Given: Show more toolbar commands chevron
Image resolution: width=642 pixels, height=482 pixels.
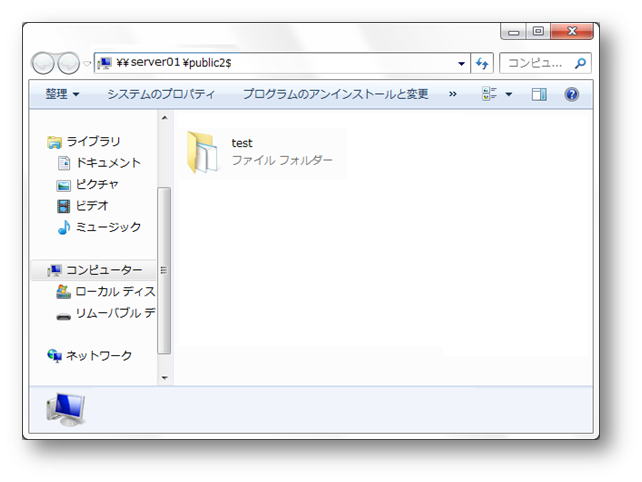Looking at the screenshot, I should click(452, 94).
